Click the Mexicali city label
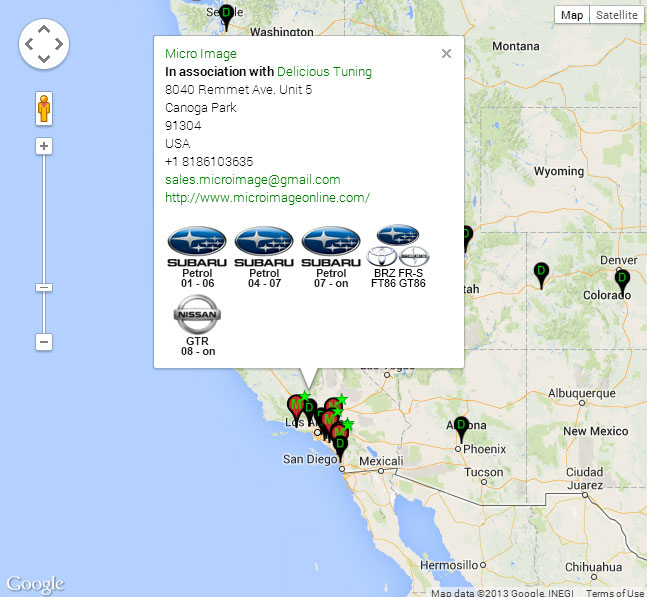 tap(381, 461)
